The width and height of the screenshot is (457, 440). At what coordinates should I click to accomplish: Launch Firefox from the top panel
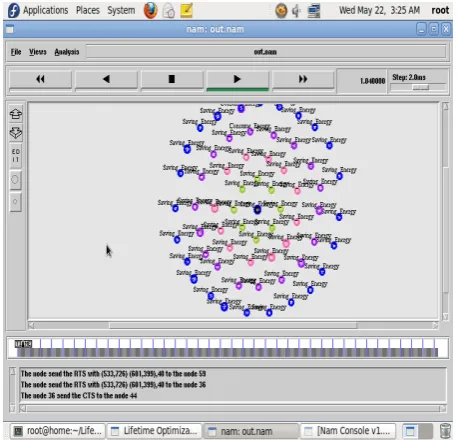click(150, 11)
